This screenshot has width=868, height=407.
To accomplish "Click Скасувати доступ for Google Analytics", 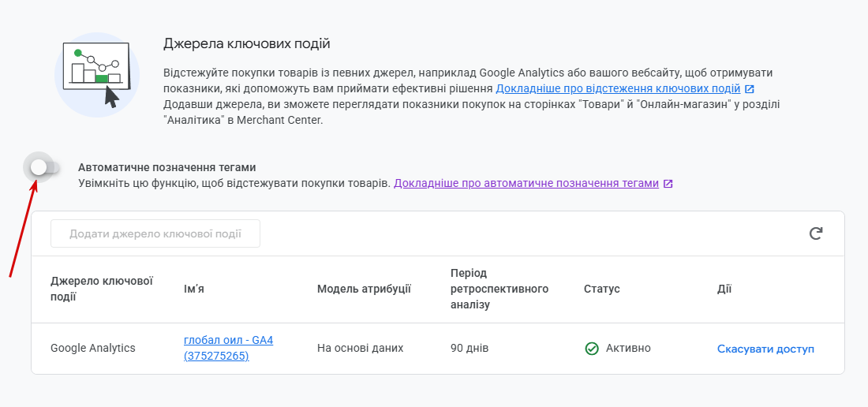I will pyautogui.click(x=765, y=349).
